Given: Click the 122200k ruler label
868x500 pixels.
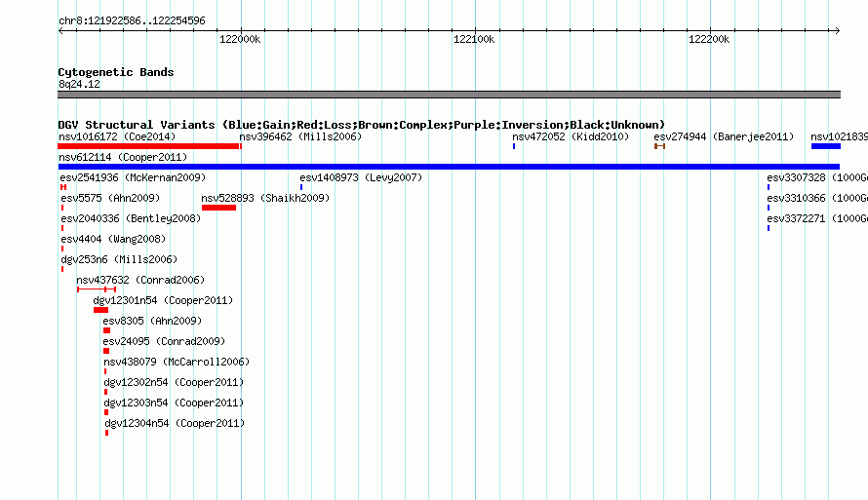Looking at the screenshot, I should (x=709, y=39).
